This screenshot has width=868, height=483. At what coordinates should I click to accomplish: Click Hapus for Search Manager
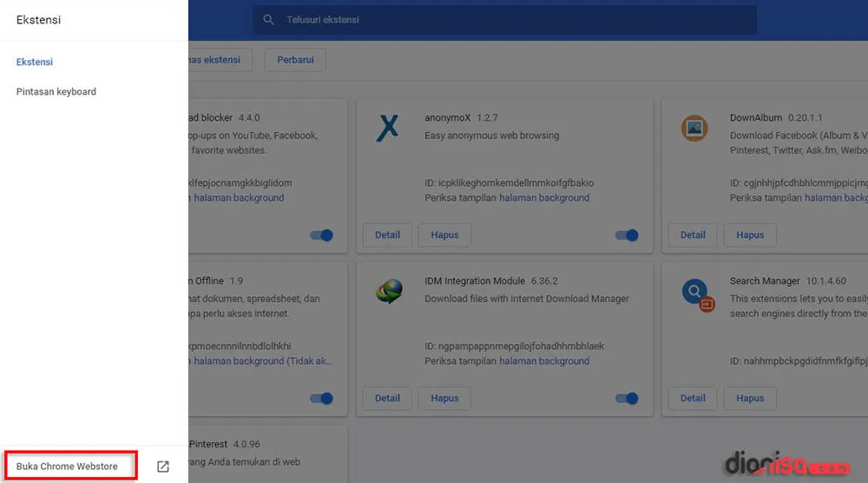pos(750,398)
